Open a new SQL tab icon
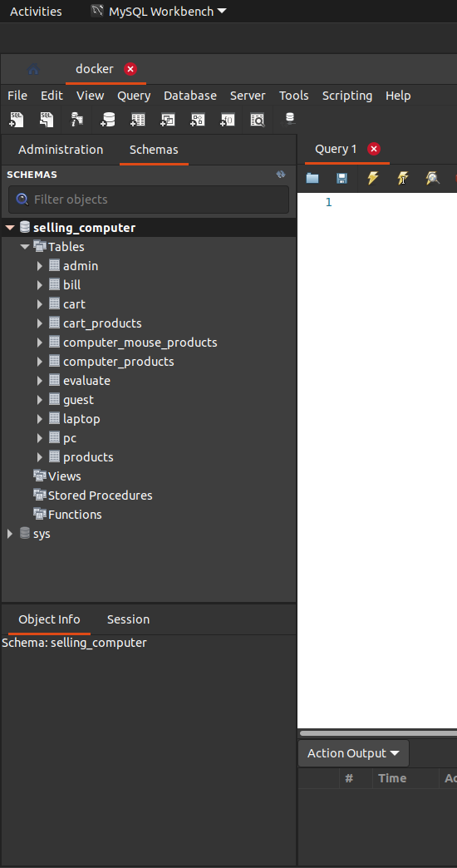 coord(17,119)
